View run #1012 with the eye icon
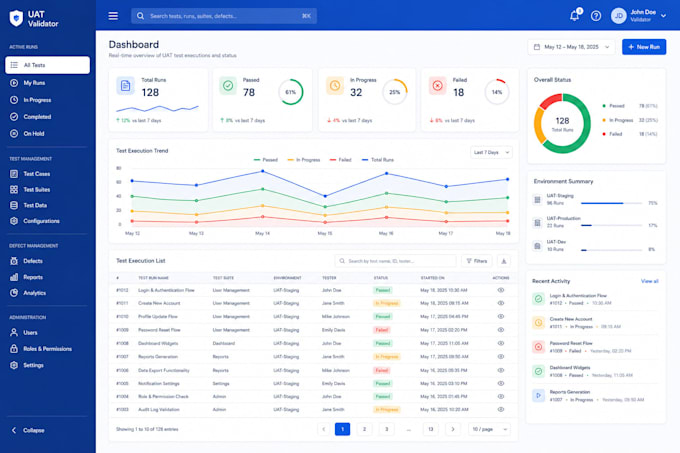The height and width of the screenshot is (453, 680). (501, 290)
